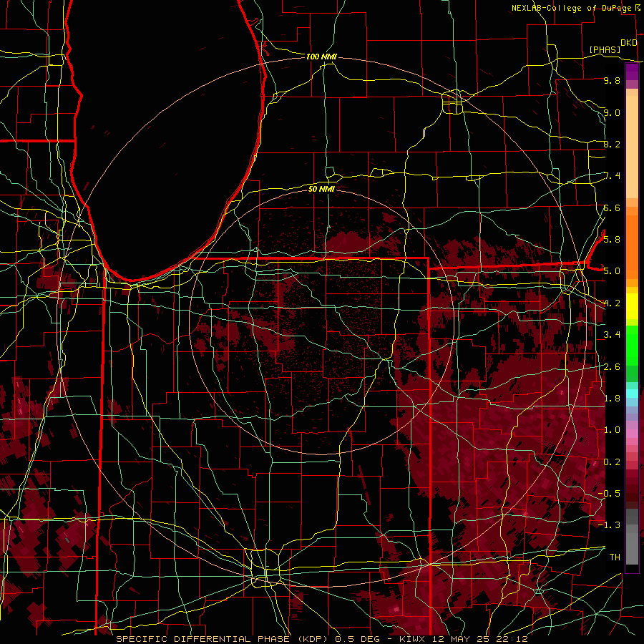This screenshot has height=644, width=644.
Task: Click the 5.8 value on color scale
Action: point(612,240)
